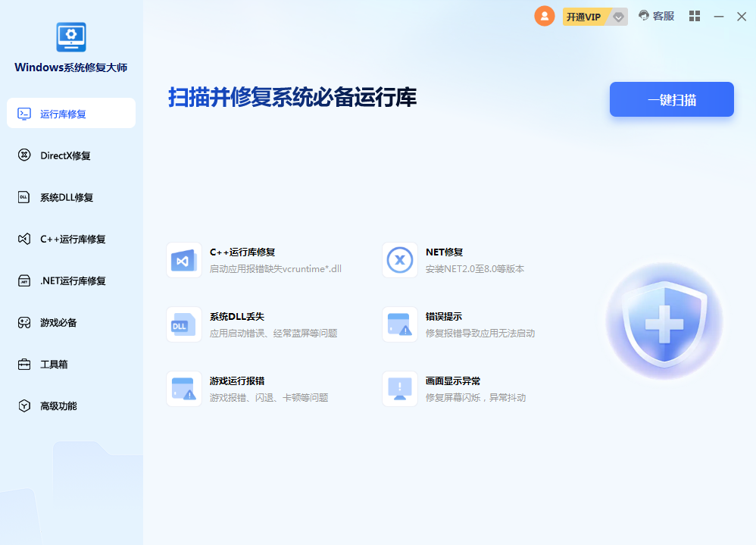Expand the 开通VIP dropdown arrow
Image resolution: width=756 pixels, height=545 pixels.
tap(619, 17)
